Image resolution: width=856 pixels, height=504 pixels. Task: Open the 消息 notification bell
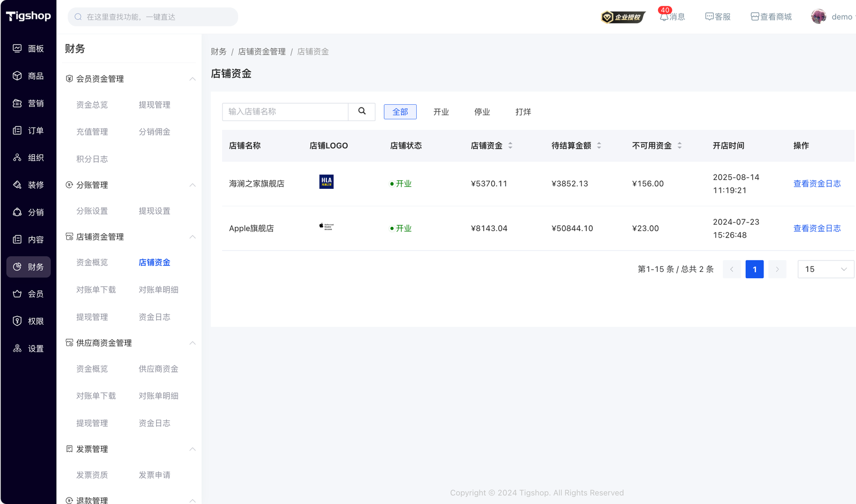coord(664,17)
